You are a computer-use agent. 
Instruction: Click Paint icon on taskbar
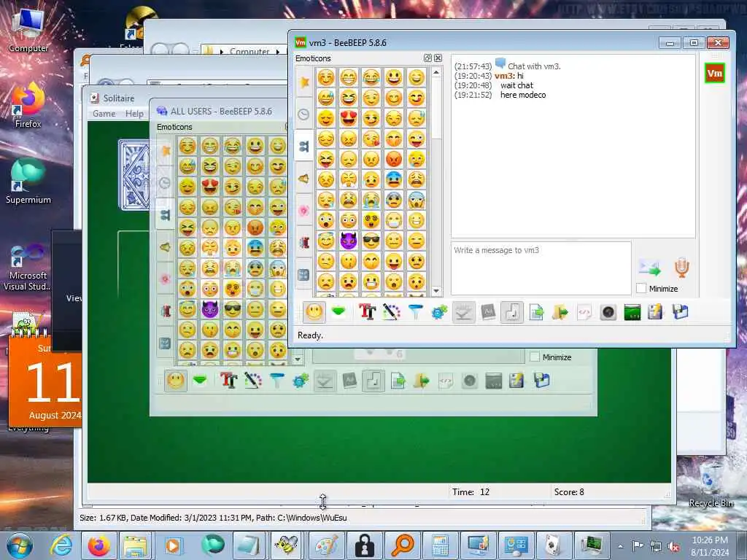click(x=326, y=545)
